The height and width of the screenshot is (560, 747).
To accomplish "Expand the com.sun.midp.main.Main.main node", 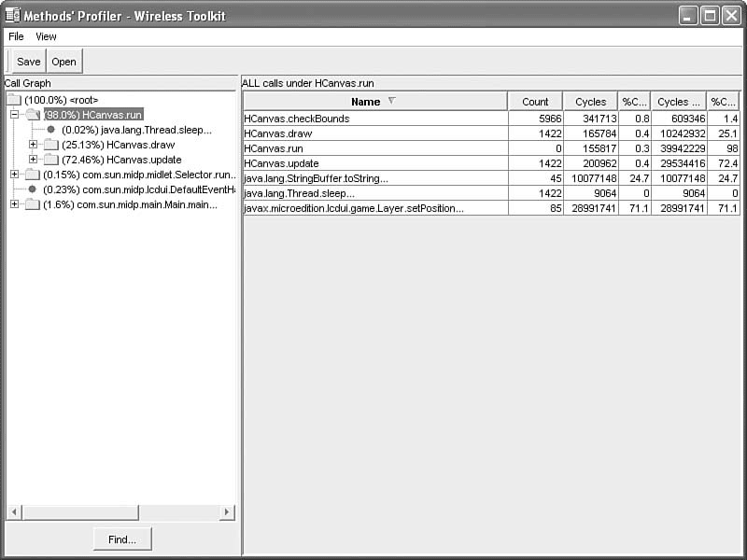I will point(14,204).
